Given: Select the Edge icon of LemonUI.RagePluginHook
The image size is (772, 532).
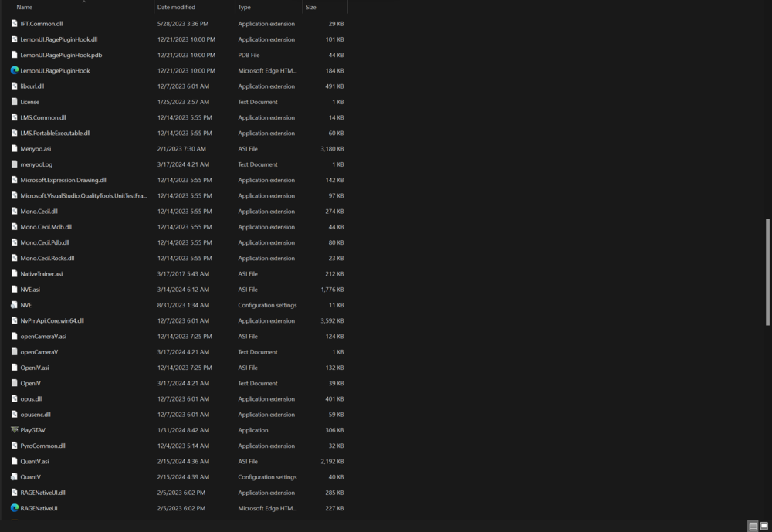Looking at the screenshot, I should (x=14, y=70).
